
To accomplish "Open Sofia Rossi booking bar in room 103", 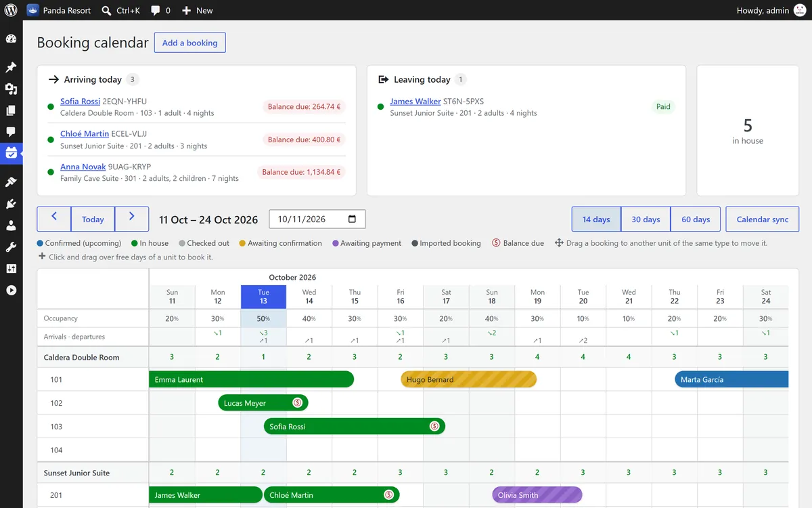I will (355, 427).
